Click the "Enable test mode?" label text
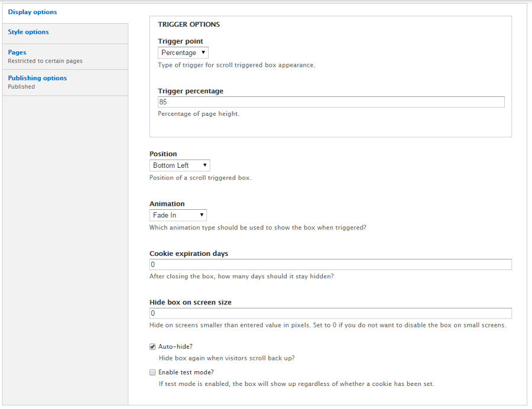Screen dimensions: 532x409 (x=186, y=372)
